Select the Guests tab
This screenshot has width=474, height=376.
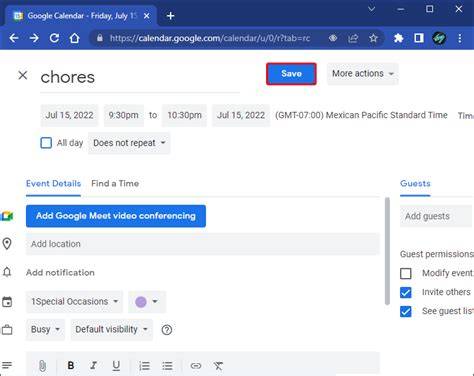pos(415,184)
